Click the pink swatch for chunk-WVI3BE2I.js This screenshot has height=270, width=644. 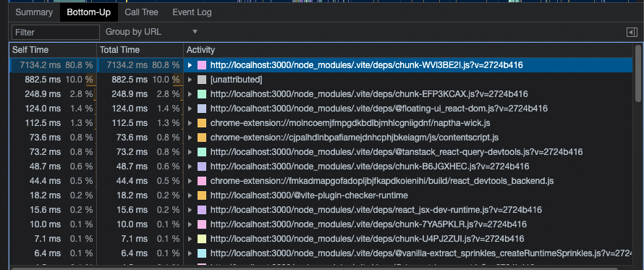[x=202, y=65]
